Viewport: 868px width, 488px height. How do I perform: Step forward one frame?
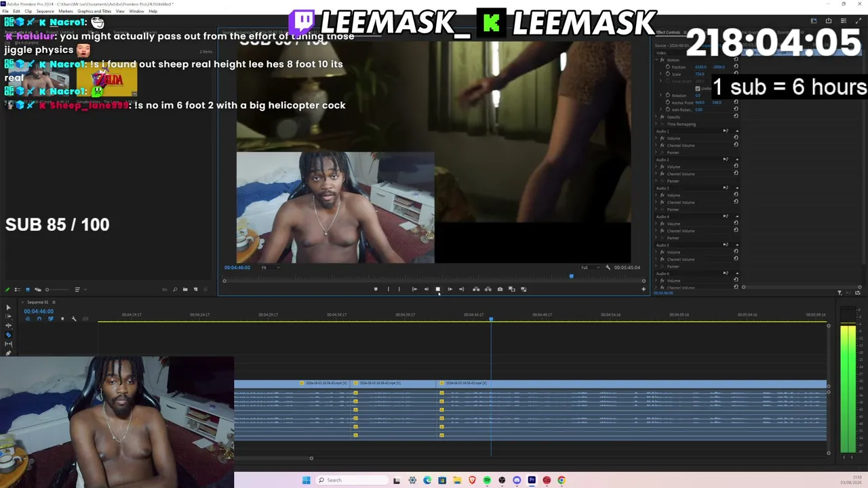(450, 289)
